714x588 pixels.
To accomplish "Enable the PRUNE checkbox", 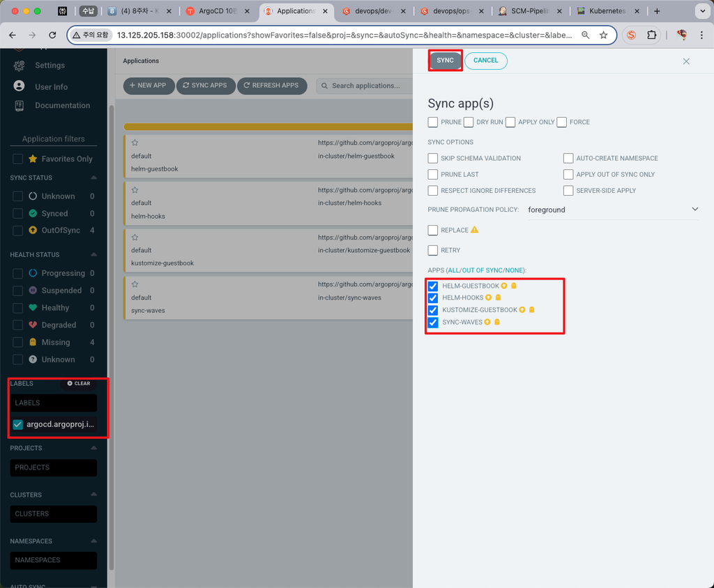I will tap(433, 122).
